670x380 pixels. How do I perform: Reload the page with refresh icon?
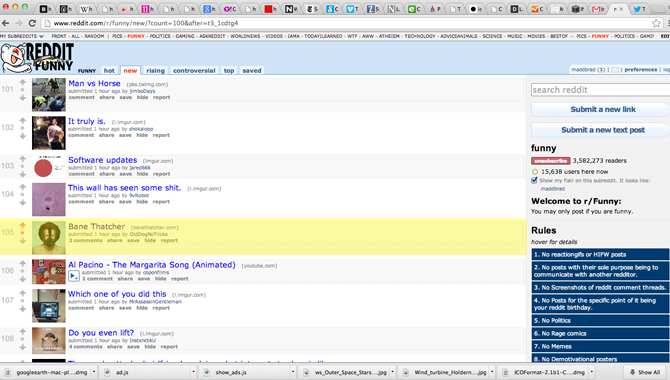tap(32, 23)
